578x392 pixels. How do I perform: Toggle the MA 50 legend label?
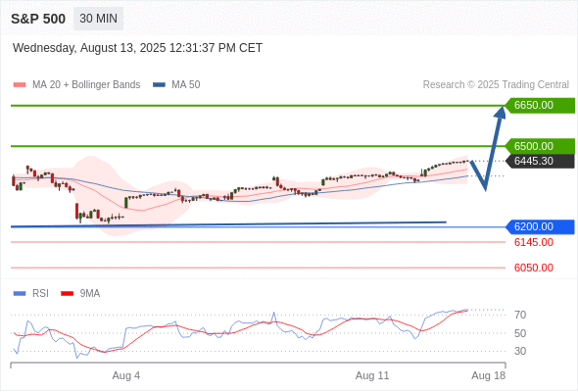(x=186, y=85)
